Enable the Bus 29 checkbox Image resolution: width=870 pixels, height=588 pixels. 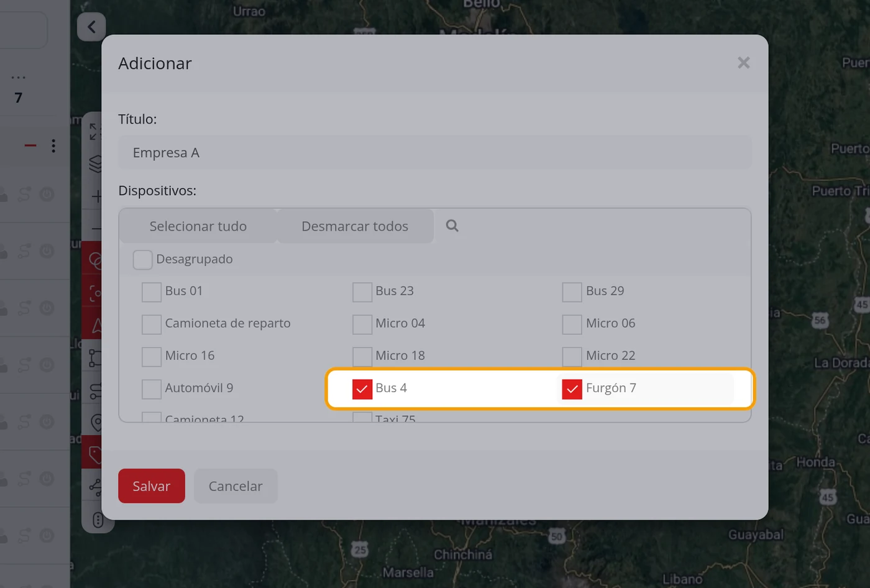point(572,292)
